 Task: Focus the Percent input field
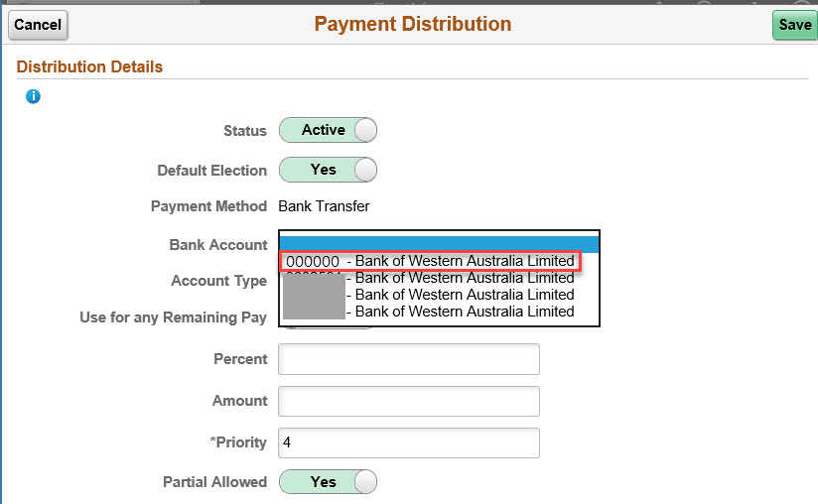tap(408, 359)
